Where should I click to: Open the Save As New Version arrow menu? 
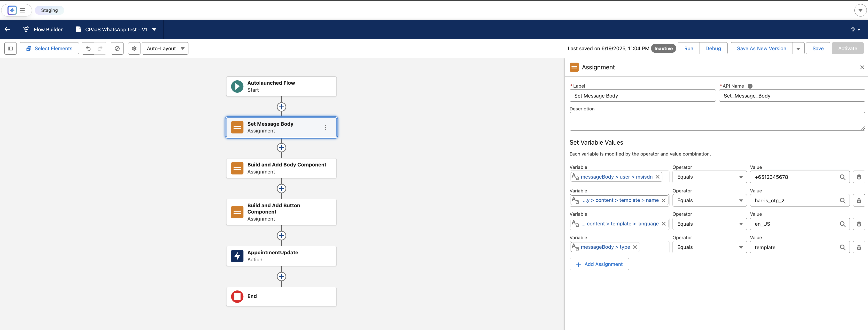(798, 49)
